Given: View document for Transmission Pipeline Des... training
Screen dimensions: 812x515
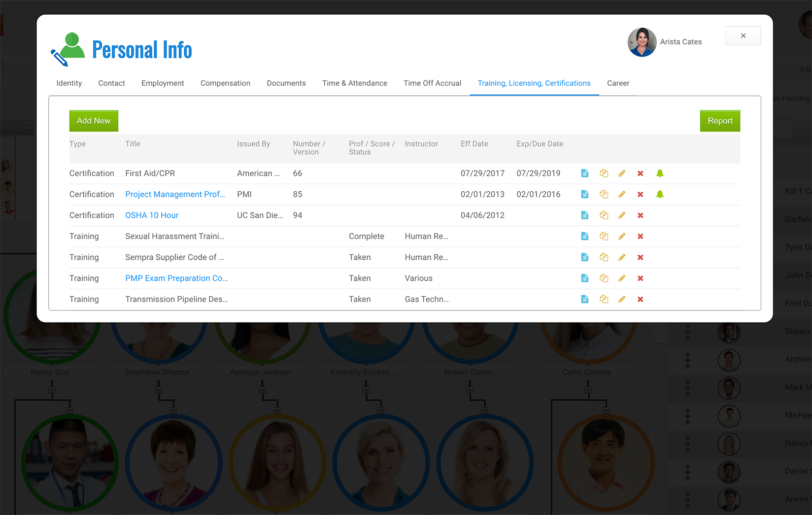Looking at the screenshot, I should click(x=585, y=299).
